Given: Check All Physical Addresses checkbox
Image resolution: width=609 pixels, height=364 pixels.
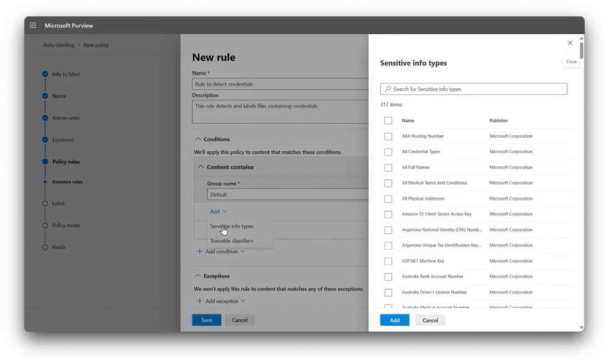Looking at the screenshot, I should click(x=388, y=199).
